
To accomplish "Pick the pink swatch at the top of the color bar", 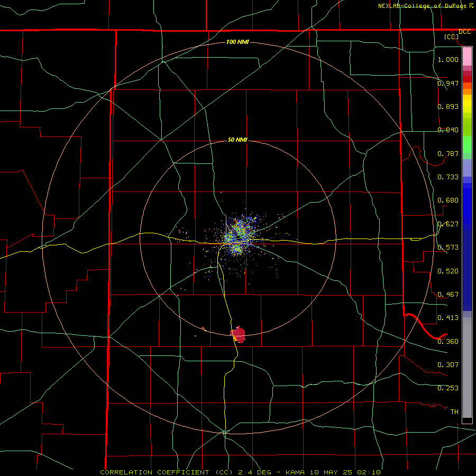I will (x=467, y=56).
